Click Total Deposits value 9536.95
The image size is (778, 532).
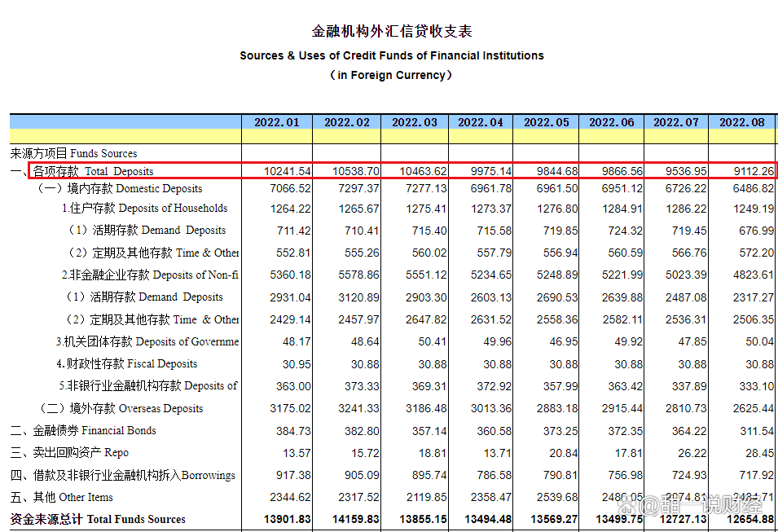686,171
